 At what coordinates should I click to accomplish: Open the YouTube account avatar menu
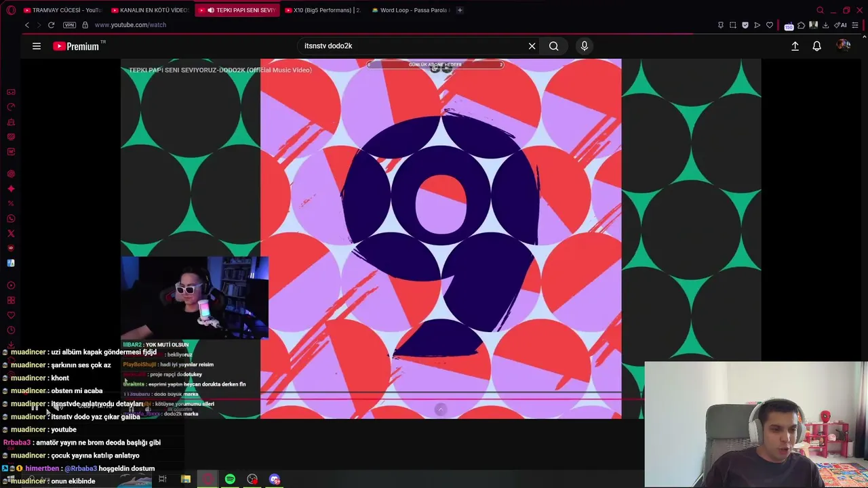click(x=844, y=46)
